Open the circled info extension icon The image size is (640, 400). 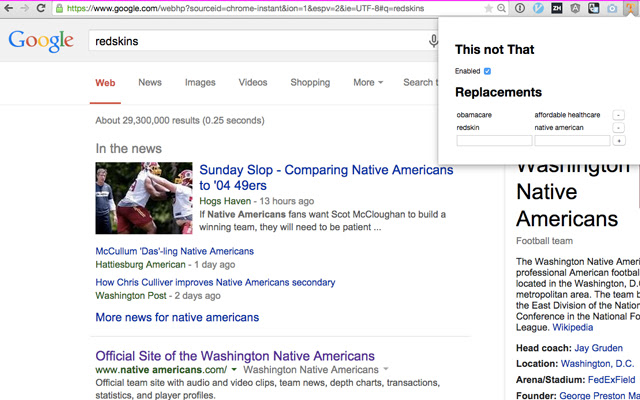click(520, 8)
